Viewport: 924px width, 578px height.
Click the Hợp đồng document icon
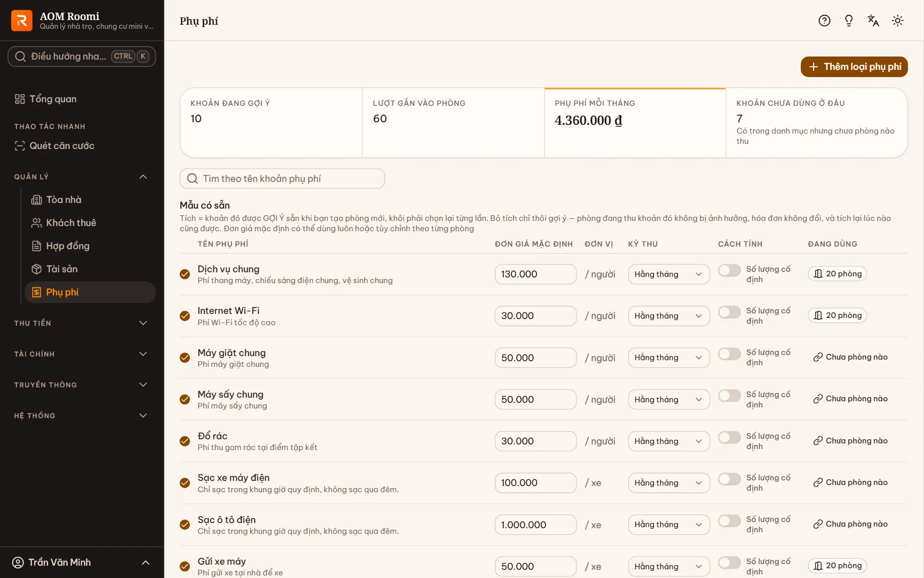36,246
